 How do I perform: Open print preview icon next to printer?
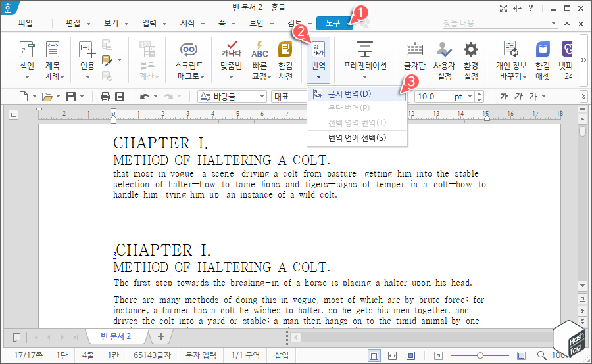[x=120, y=97]
